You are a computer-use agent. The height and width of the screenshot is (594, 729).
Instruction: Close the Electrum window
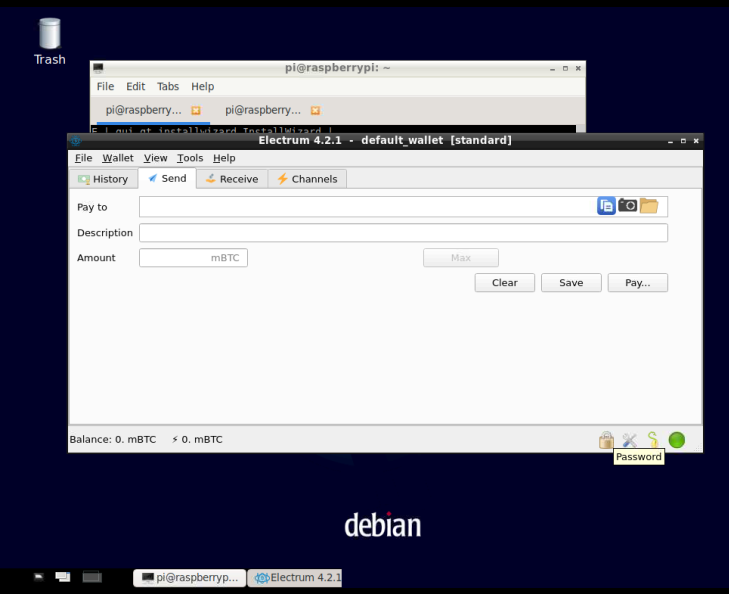point(696,141)
